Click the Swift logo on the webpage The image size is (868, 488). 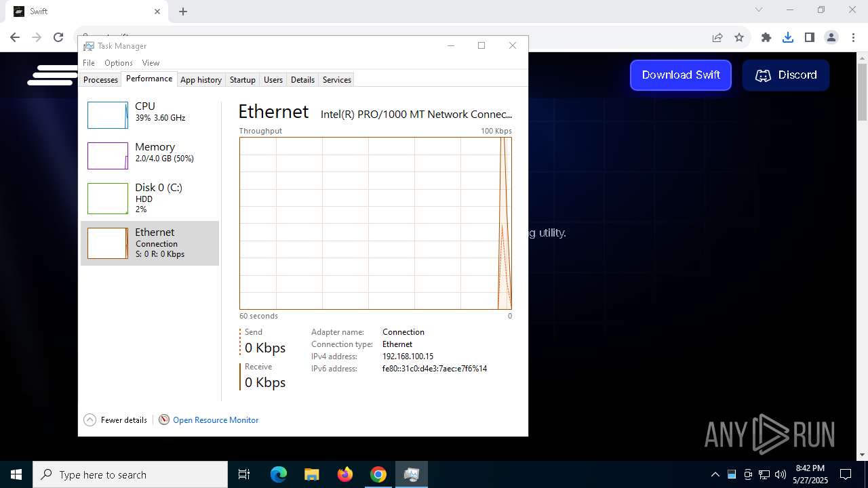pyautogui.click(x=52, y=75)
